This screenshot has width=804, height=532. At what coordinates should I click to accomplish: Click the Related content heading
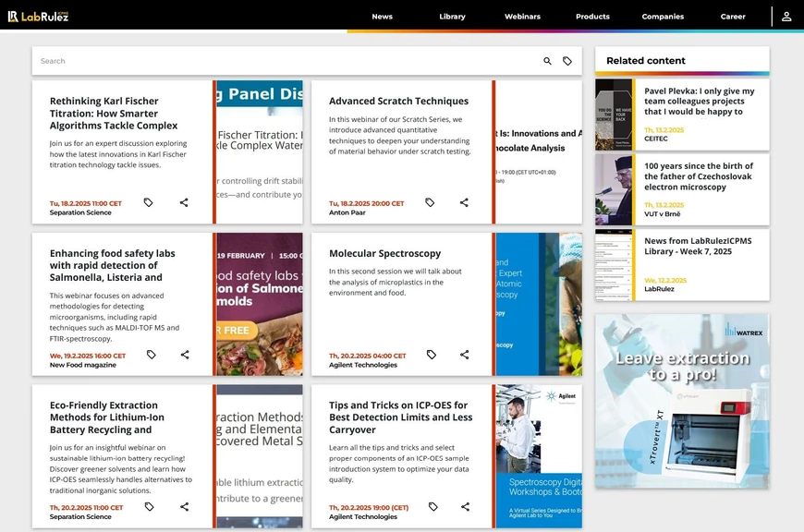[646, 60]
